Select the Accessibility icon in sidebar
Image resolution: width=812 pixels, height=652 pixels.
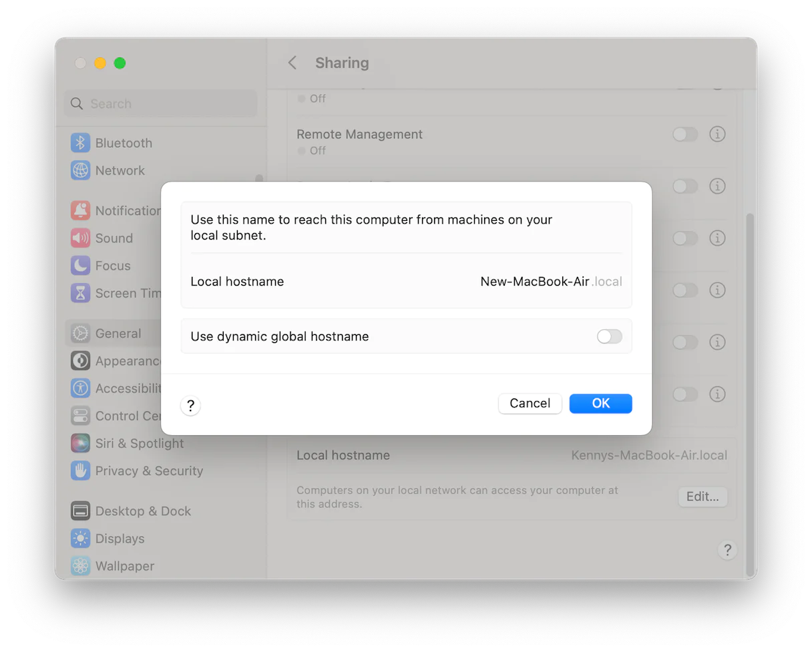click(80, 388)
